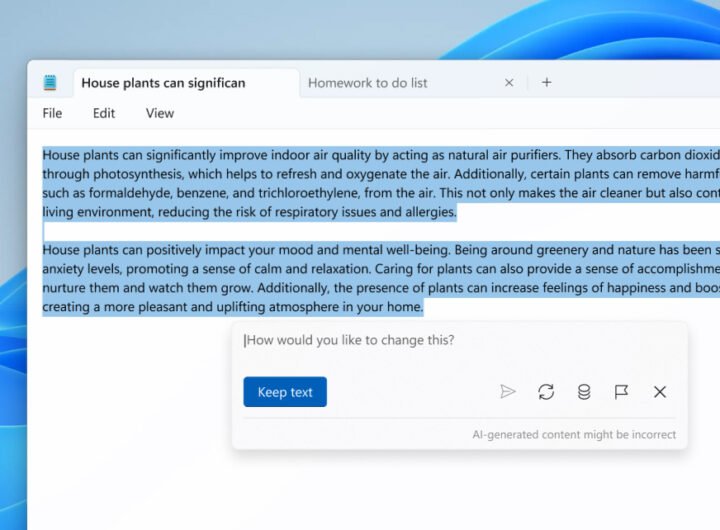This screenshot has width=720, height=530.
Task: Click the Notepad app icon in title bar
Action: [x=50, y=83]
